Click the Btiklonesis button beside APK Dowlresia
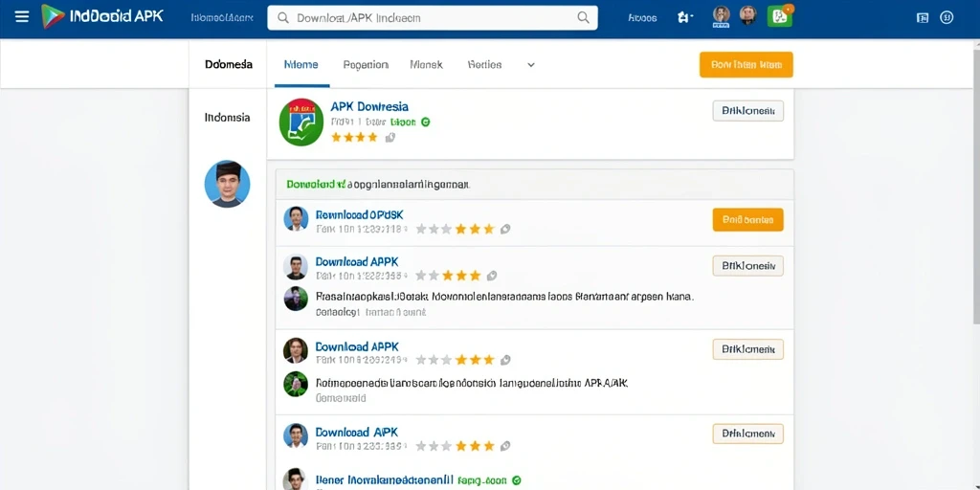Image resolution: width=980 pixels, height=490 pixels. 748,111
